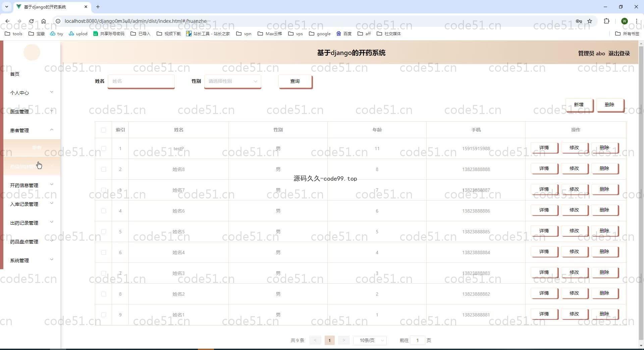Open the Chrome profile avatar W
The width and height of the screenshot is (644, 350).
[x=624, y=21]
